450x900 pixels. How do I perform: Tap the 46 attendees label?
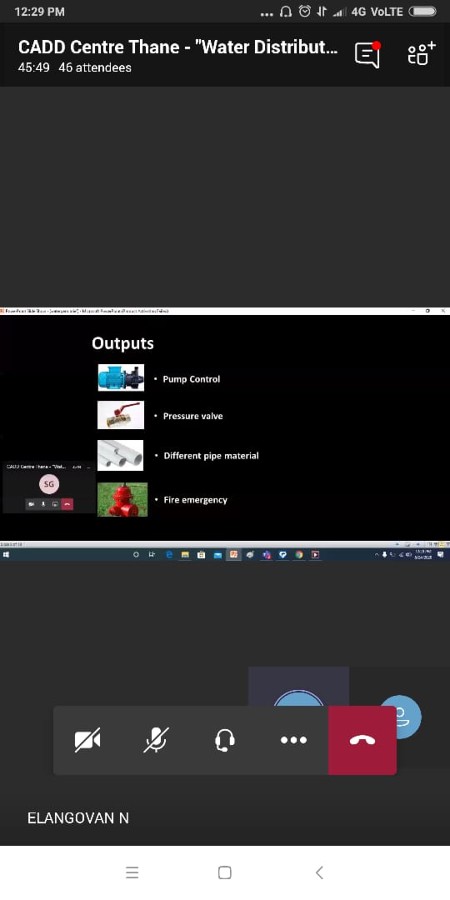coord(95,68)
